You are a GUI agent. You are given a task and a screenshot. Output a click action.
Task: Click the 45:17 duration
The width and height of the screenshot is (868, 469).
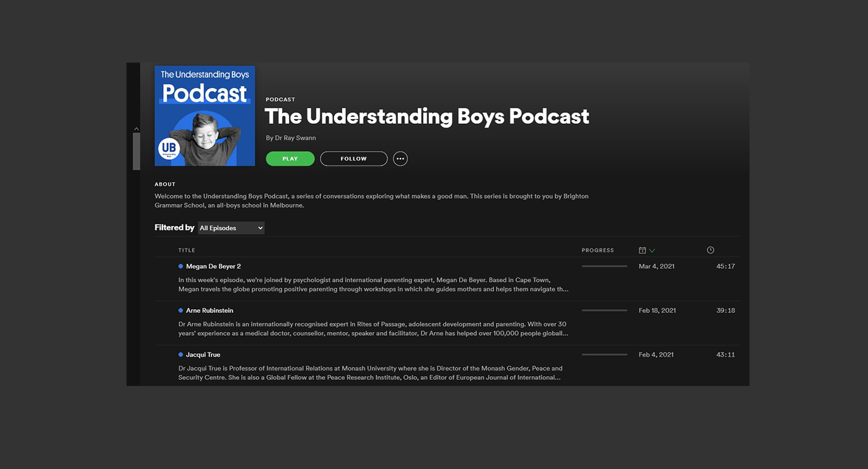coord(725,266)
